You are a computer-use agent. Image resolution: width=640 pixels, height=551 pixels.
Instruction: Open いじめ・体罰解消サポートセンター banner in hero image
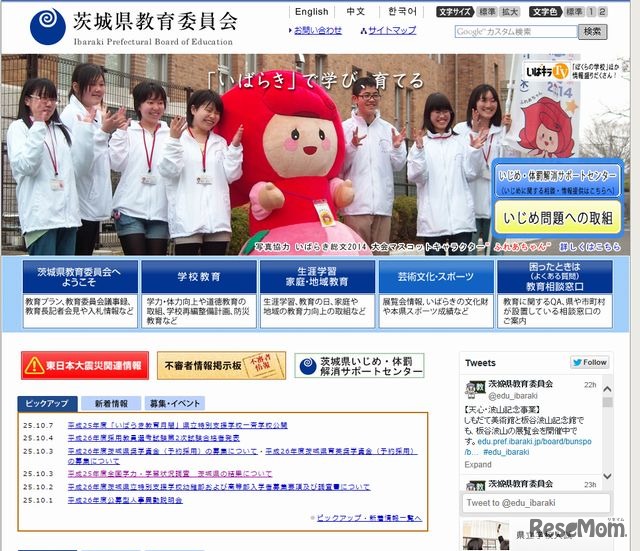tap(558, 180)
